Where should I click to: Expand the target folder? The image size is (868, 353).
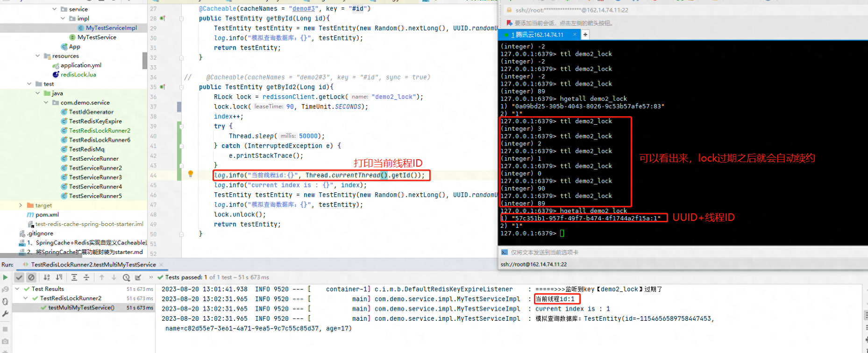coord(21,205)
